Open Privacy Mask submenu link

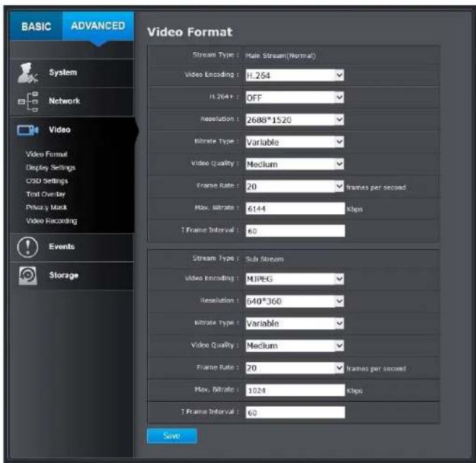coord(46,207)
